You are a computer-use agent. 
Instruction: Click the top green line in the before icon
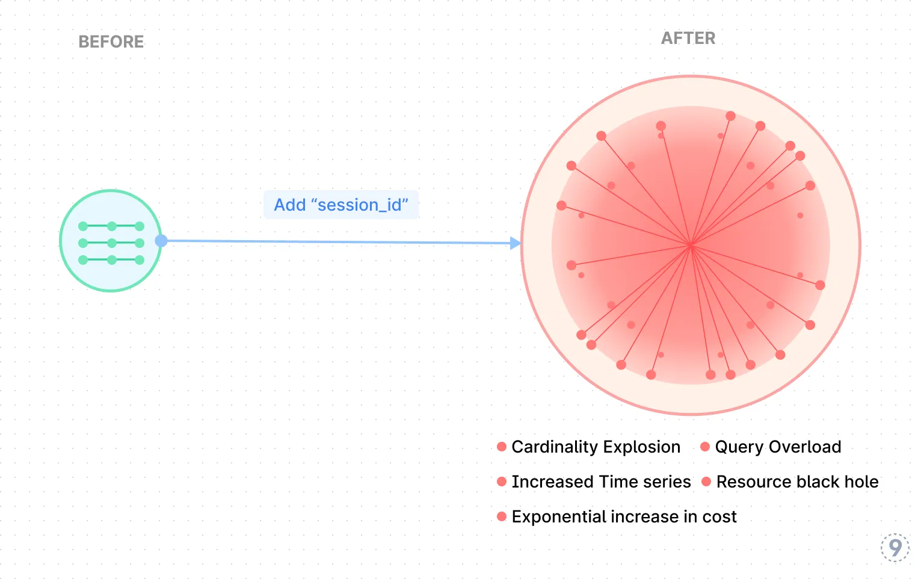(x=111, y=226)
